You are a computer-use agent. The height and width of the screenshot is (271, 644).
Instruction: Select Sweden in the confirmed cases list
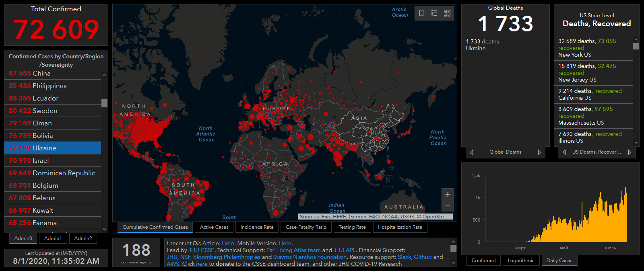pyautogui.click(x=52, y=111)
